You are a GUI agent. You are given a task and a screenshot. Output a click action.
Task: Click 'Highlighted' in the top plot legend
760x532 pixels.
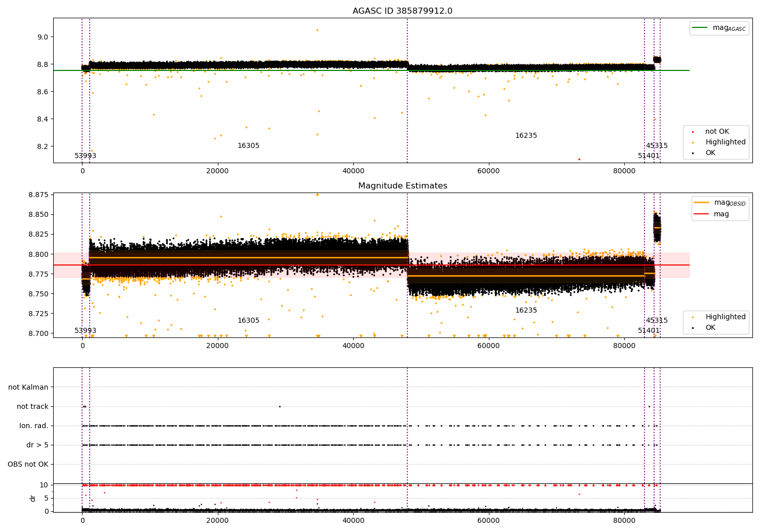tap(726, 142)
